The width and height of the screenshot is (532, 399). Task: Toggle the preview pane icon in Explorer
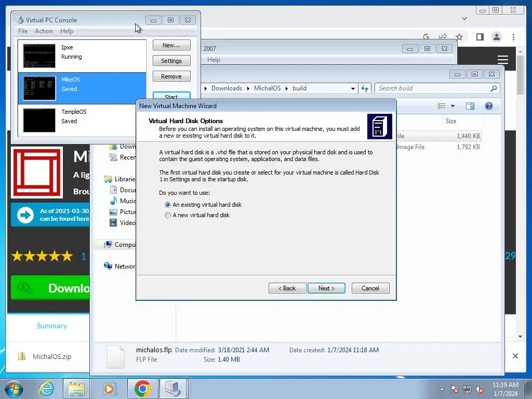tap(470, 106)
